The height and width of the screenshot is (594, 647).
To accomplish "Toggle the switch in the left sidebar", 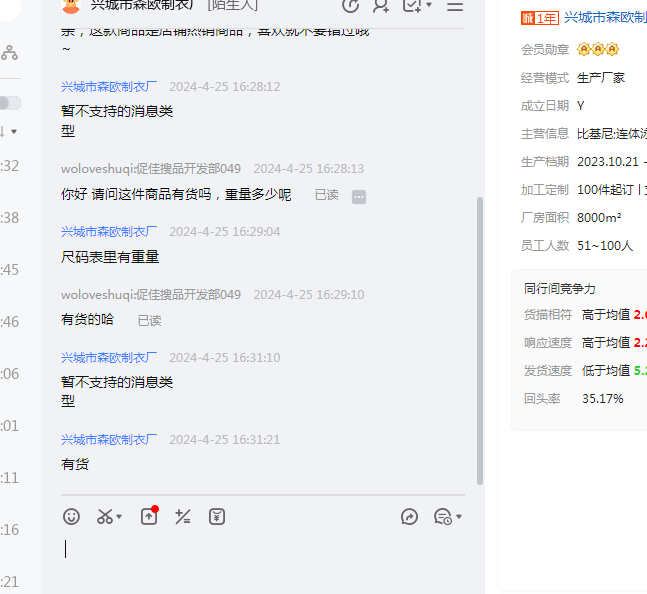I will tap(9, 103).
